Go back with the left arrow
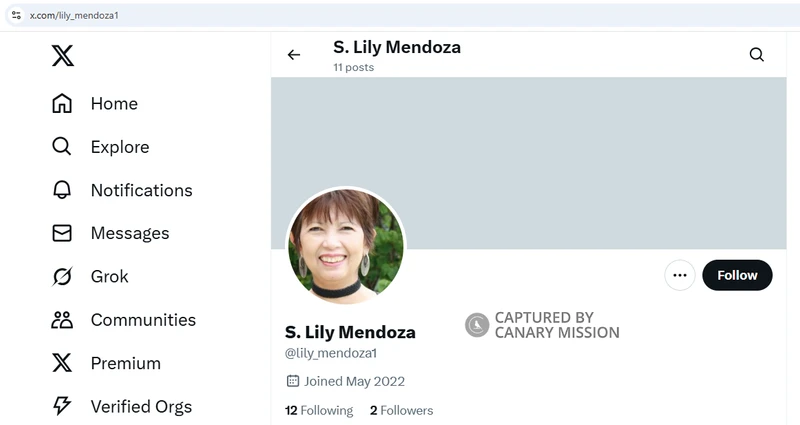 coord(294,55)
